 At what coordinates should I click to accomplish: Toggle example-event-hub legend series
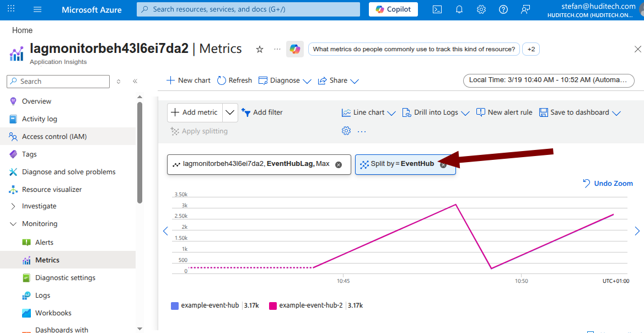[205, 305]
